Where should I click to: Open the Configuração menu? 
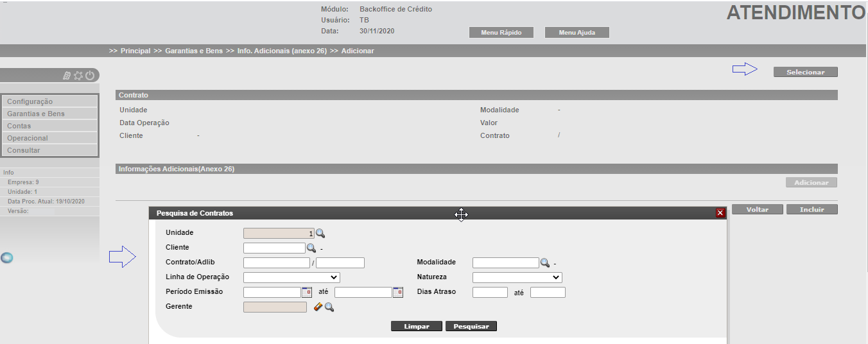[x=50, y=101]
